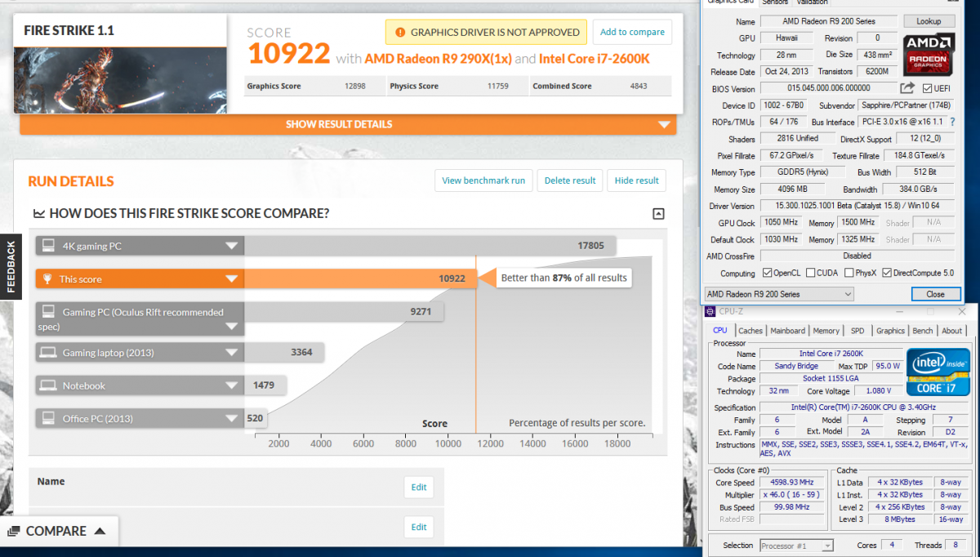Click the trophy icon on the This score row

point(48,279)
